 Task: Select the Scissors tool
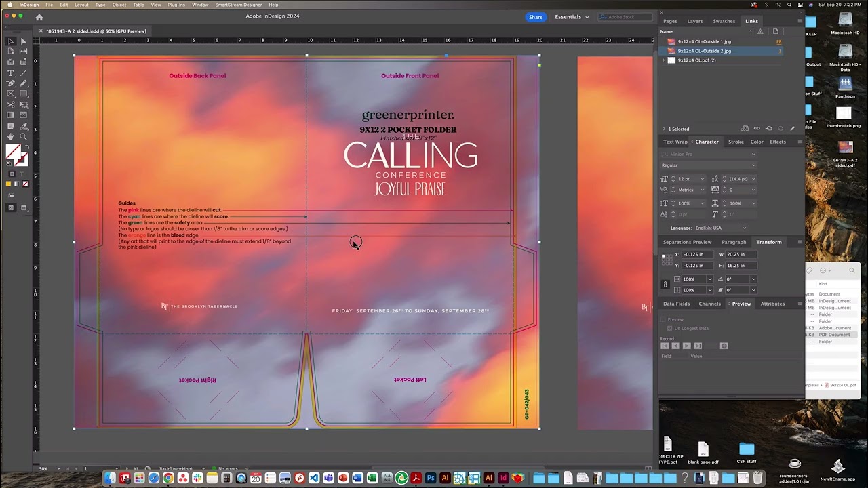10,104
